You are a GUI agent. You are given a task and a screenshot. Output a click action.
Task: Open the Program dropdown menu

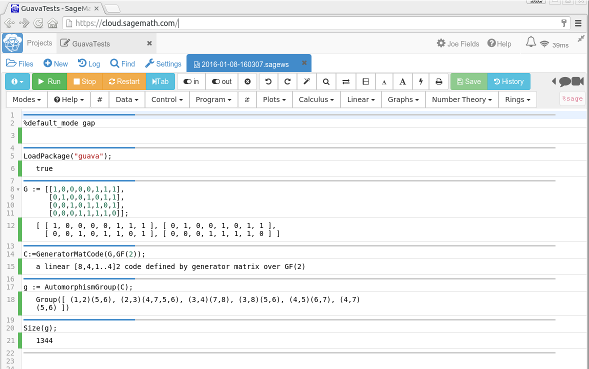coord(213,100)
